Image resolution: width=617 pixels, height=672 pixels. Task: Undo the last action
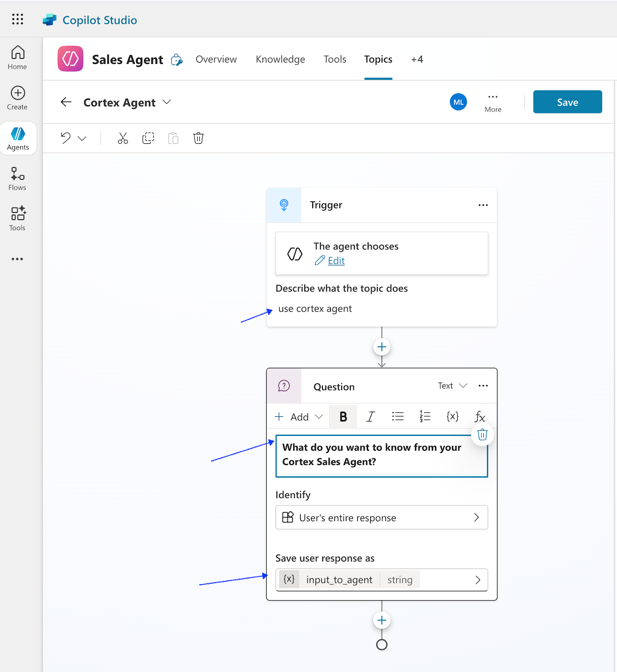click(x=66, y=138)
